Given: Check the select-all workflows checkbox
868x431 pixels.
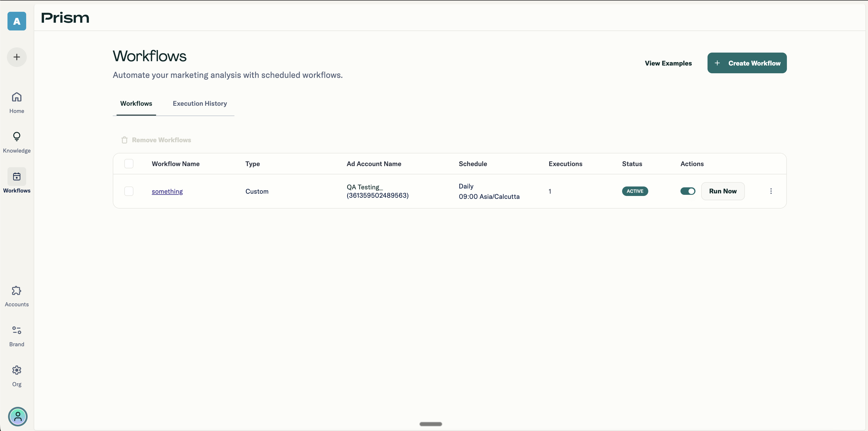Looking at the screenshot, I should click(129, 164).
